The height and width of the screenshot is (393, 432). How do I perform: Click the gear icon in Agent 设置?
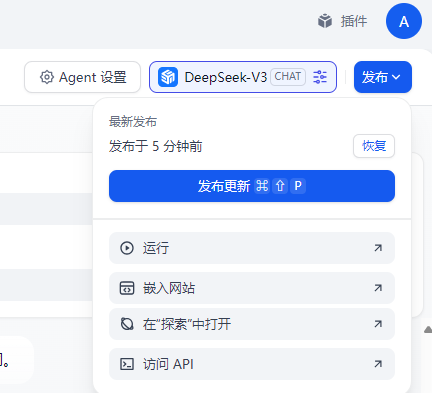tap(47, 77)
